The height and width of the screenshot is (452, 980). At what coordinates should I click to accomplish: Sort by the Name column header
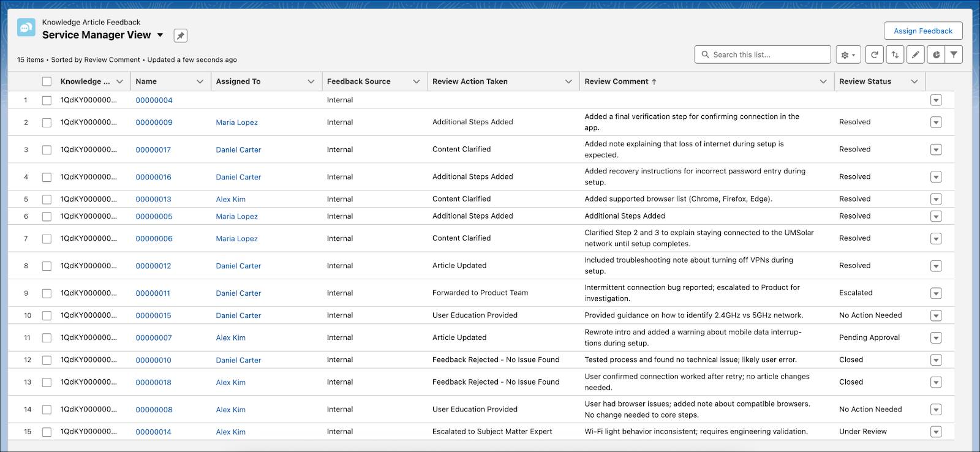(x=146, y=81)
